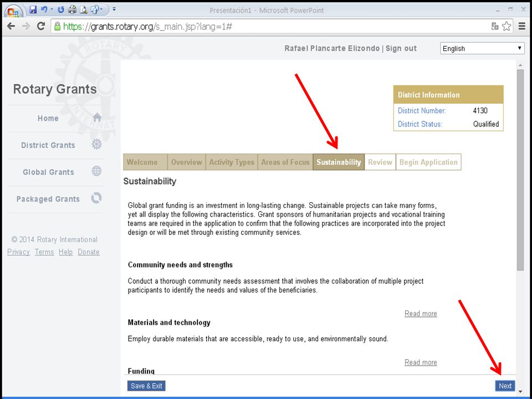Switch to the Welcome tab
532x399 pixels.
(146, 162)
